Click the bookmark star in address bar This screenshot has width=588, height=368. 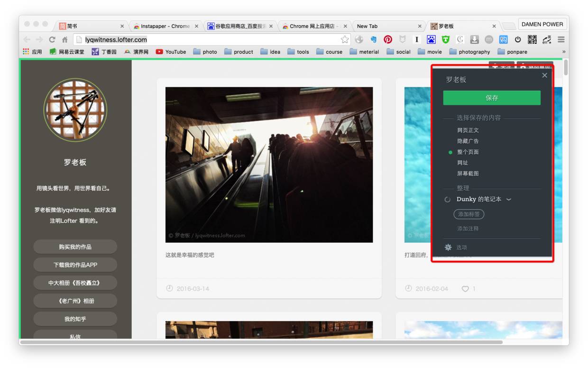(345, 39)
